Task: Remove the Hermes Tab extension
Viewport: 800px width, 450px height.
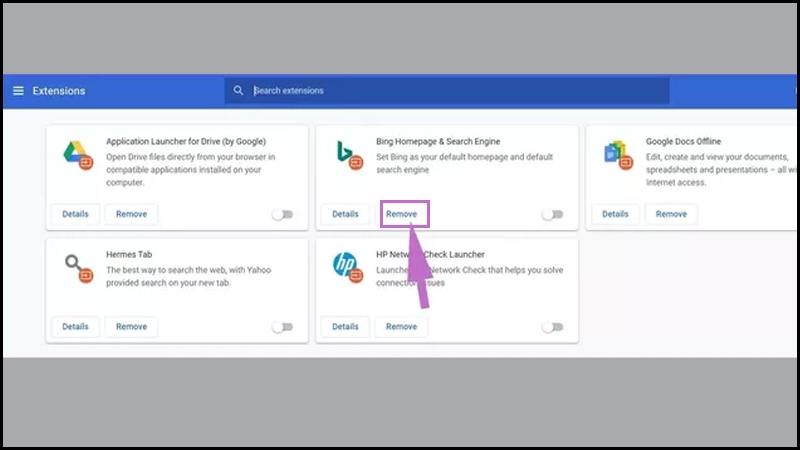Action: pyautogui.click(x=131, y=327)
